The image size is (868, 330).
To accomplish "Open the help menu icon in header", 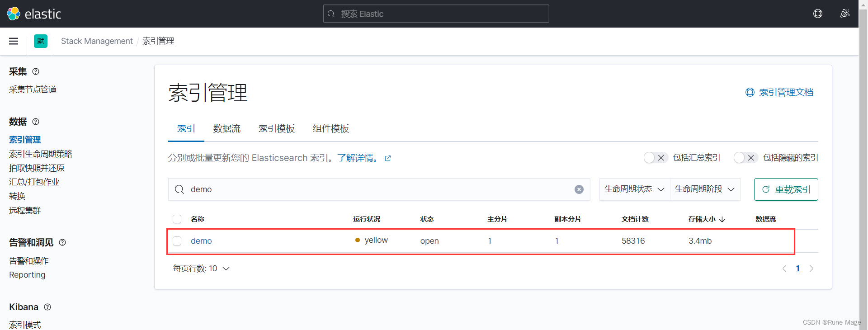I will (x=818, y=14).
